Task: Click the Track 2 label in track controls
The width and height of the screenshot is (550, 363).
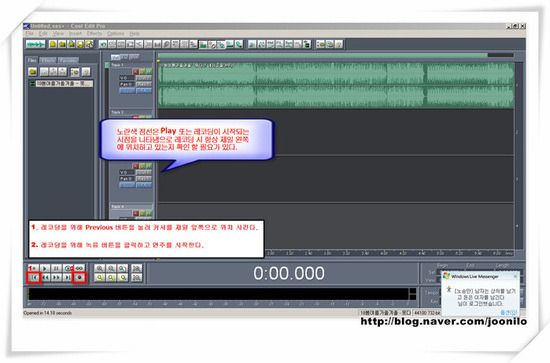Action: 117,113
